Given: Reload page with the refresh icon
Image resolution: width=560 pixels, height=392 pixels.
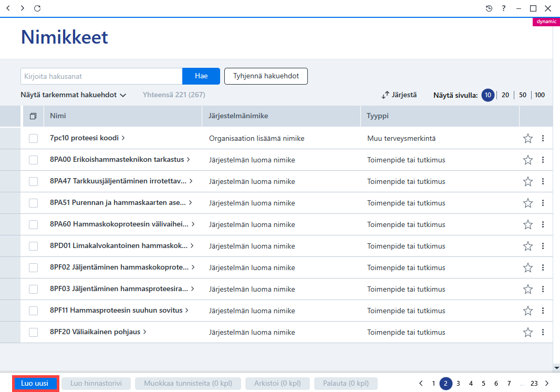Looking at the screenshot, I should tap(37, 8).
